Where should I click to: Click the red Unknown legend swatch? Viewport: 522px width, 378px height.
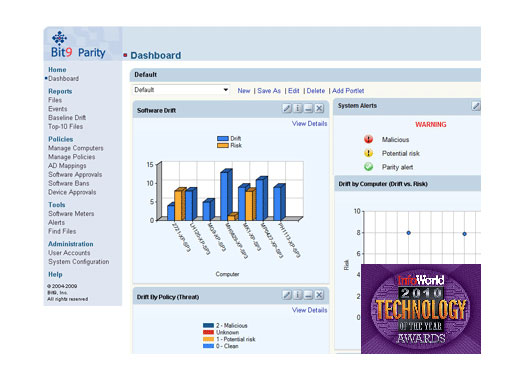pos(208,332)
